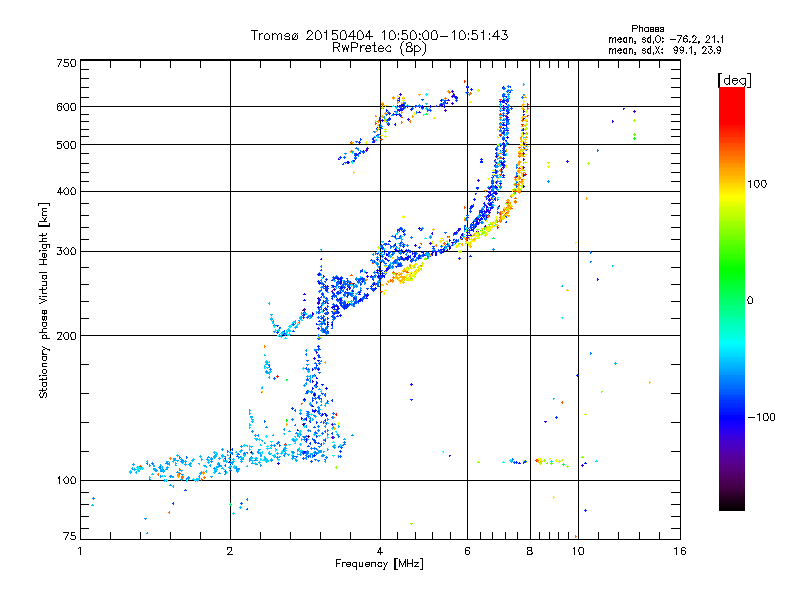This screenshot has height=600, width=800.
Task: Click the 'mean, sd,X: 99.1, 23.9' statistic
Action: (x=665, y=51)
